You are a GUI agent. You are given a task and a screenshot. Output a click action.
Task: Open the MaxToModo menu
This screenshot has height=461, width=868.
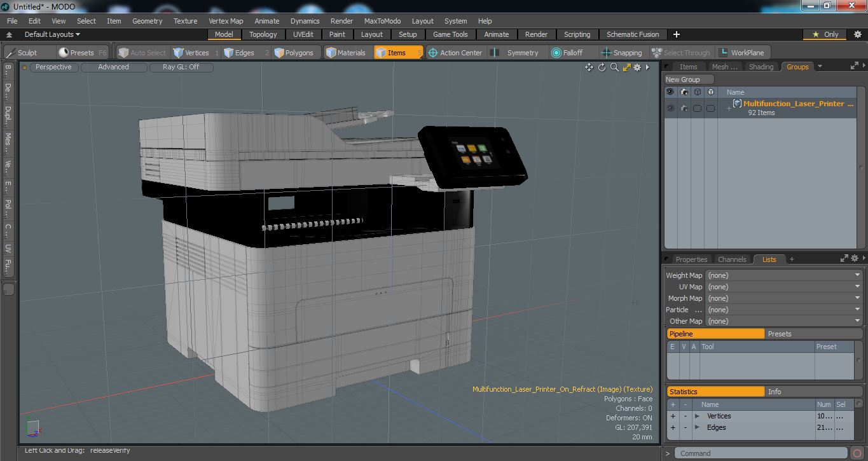click(x=382, y=21)
